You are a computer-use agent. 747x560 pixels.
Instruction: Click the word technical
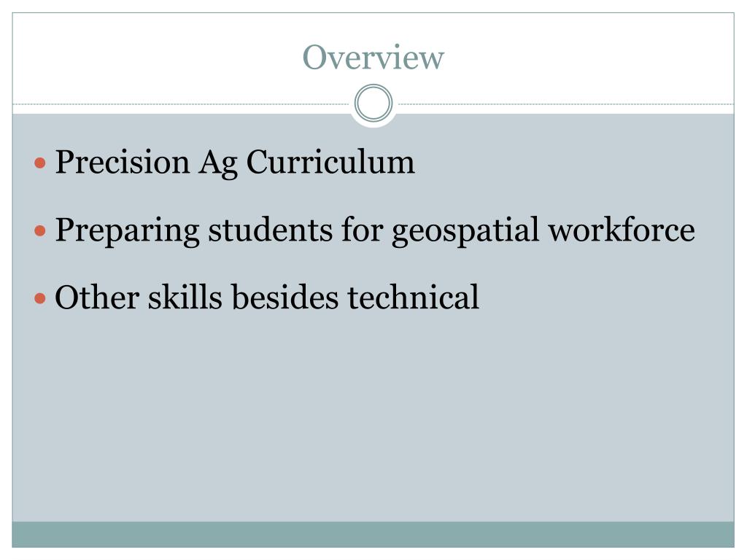click(413, 297)
